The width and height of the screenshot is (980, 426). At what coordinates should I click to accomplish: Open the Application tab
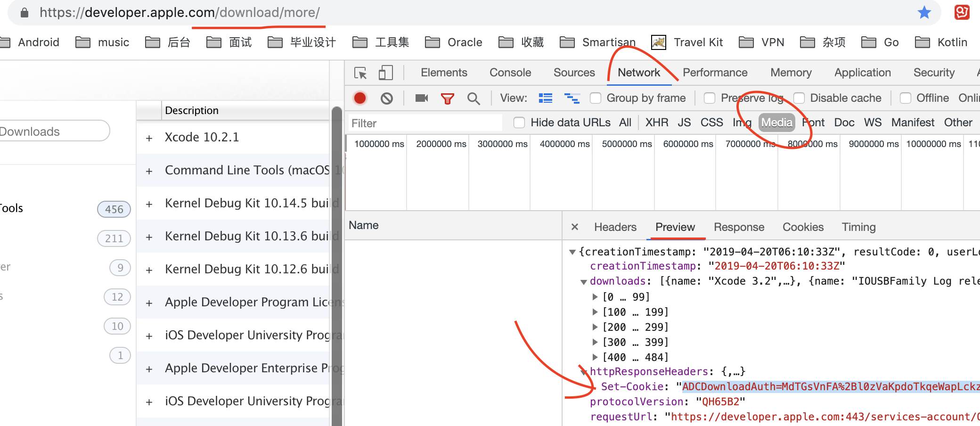coord(863,73)
